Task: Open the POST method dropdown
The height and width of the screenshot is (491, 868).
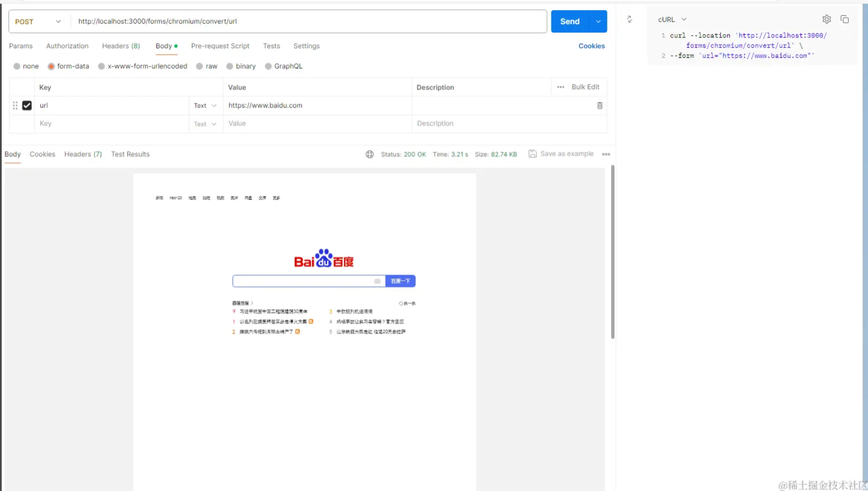Action: (38, 22)
